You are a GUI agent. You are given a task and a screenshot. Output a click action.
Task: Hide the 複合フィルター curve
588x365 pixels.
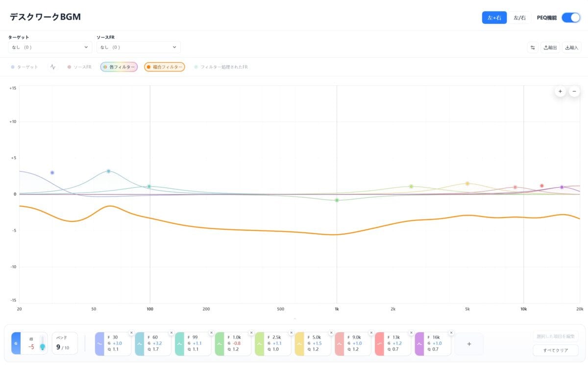click(165, 67)
